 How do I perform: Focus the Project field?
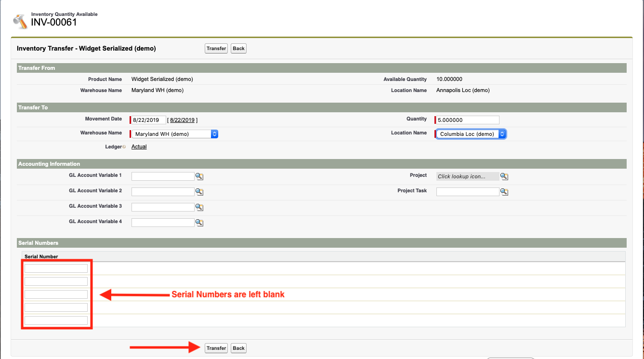click(468, 176)
